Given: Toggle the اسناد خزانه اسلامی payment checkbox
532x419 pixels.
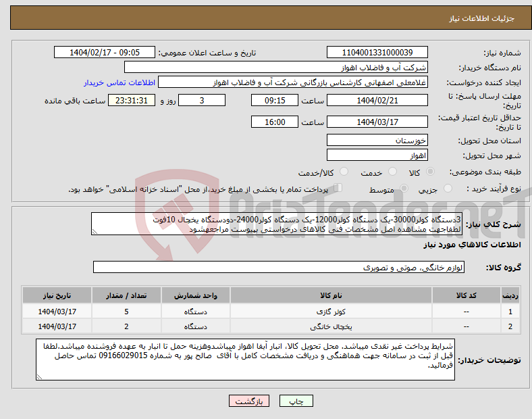Looking at the screenshot, I should 338,188.
